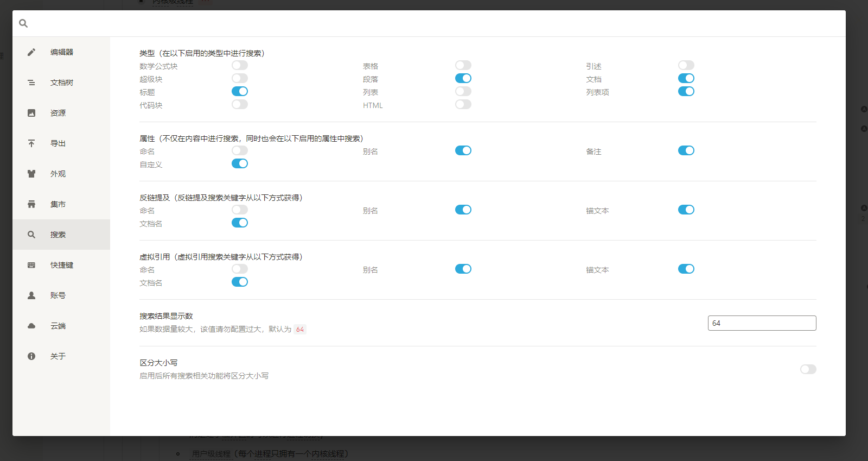Disable 别名 toggle under 属性
Screen dimensions: 868x461
coord(463,150)
